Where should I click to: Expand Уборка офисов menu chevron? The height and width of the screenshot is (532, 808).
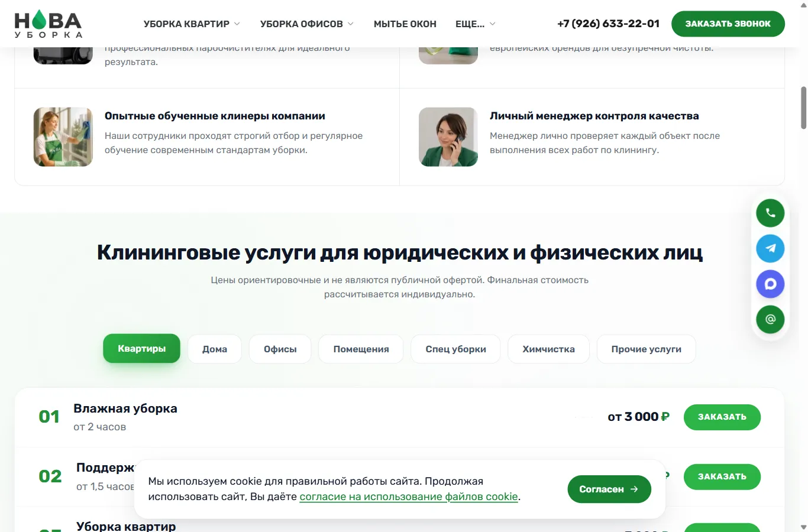tap(351, 24)
